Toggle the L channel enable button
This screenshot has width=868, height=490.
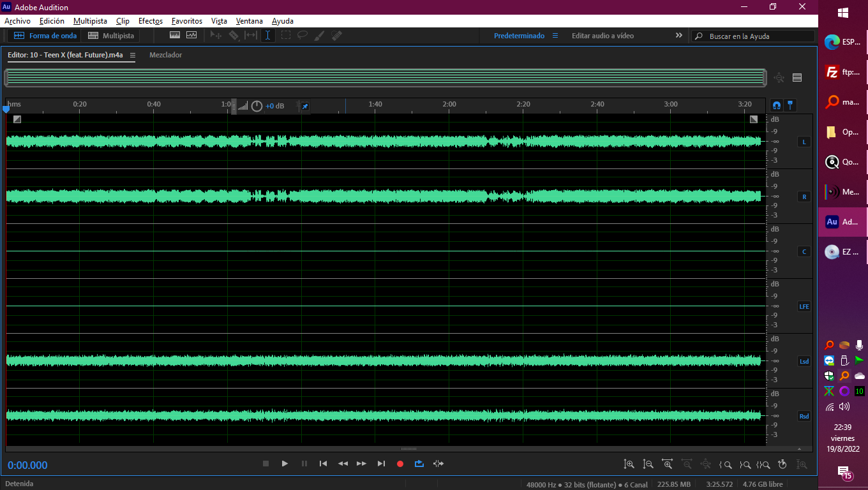click(804, 142)
